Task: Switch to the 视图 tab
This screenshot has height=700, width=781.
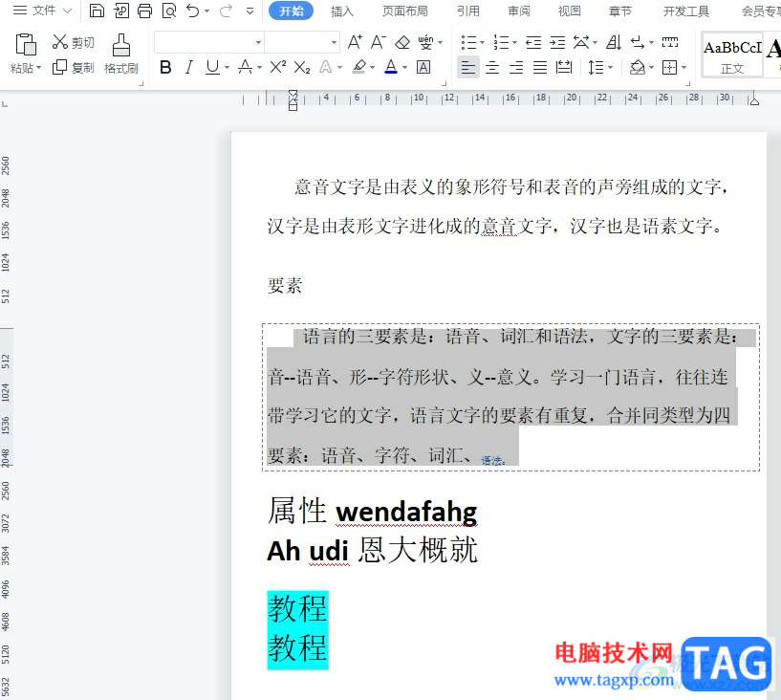Action: click(x=570, y=11)
